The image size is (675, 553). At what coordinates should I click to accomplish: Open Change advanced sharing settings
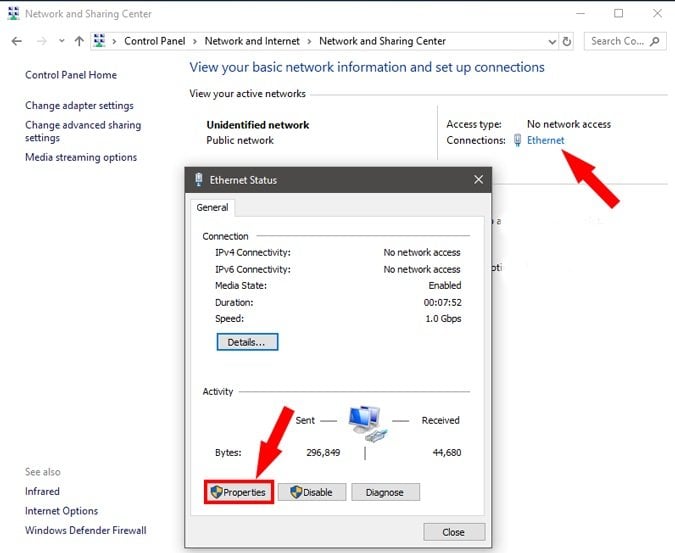(83, 131)
